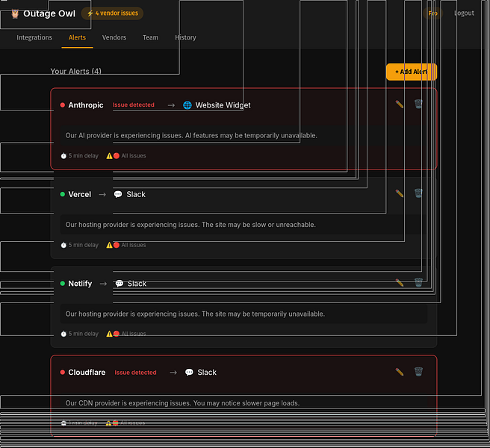Click the slow or unreachable message in Vercel alert

point(190,225)
